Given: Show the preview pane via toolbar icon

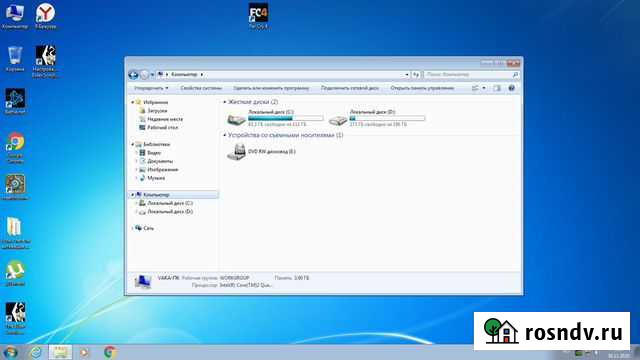Looking at the screenshot, I should click(497, 88).
